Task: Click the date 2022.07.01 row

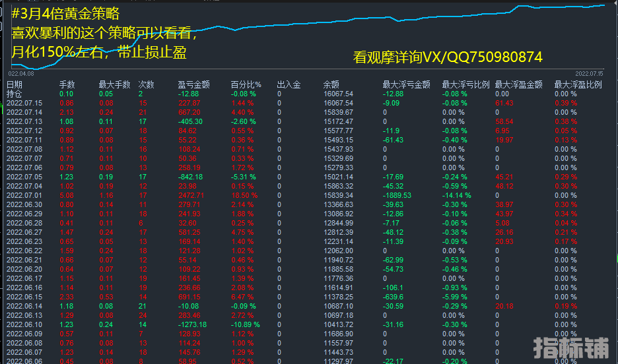Action: [24, 196]
